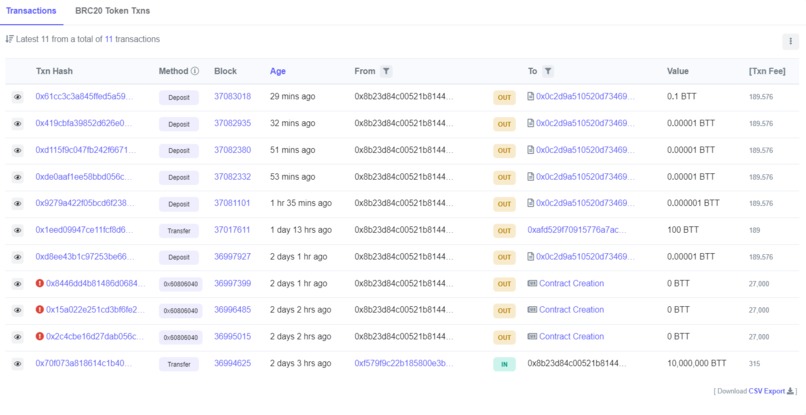Image resolution: width=806 pixels, height=415 pixels.
Task: Click the sort icon beside Latest 11
Action: point(9,39)
